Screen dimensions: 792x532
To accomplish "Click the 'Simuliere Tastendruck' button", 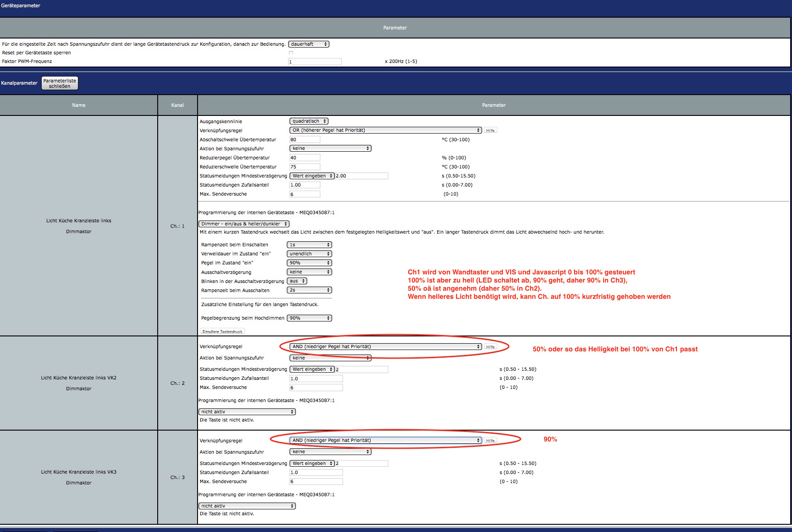I will pos(222,331).
